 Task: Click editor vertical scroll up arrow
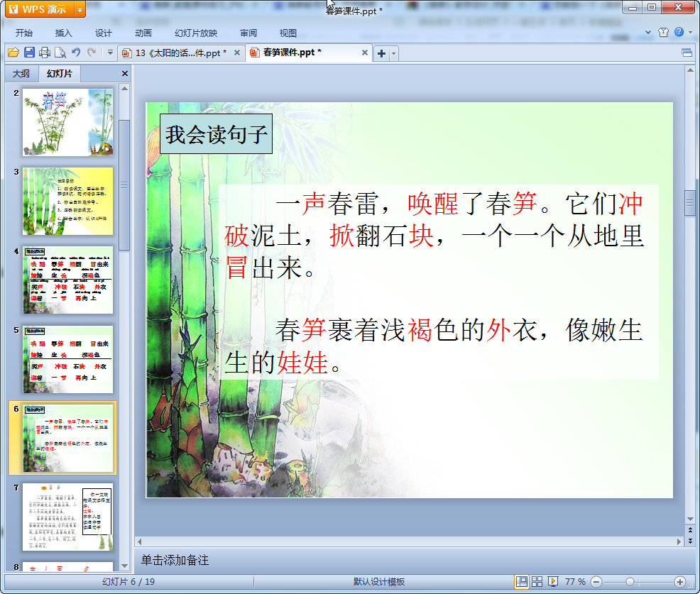point(690,70)
